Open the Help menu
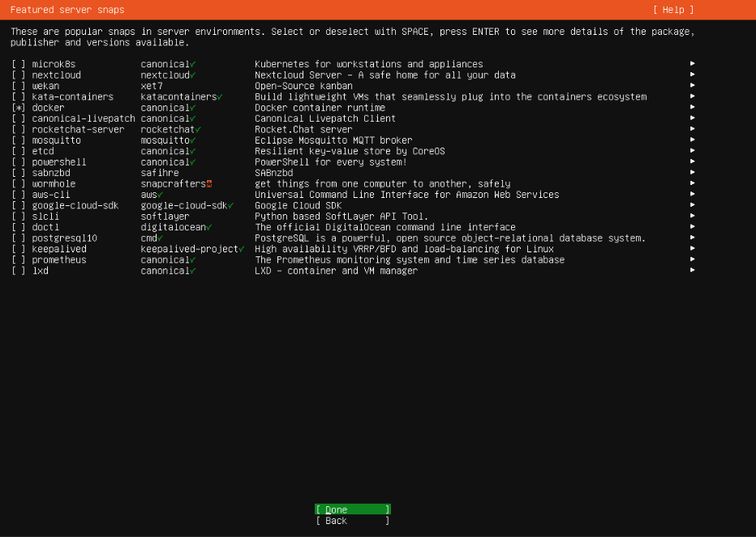This screenshot has width=756, height=537. click(673, 10)
